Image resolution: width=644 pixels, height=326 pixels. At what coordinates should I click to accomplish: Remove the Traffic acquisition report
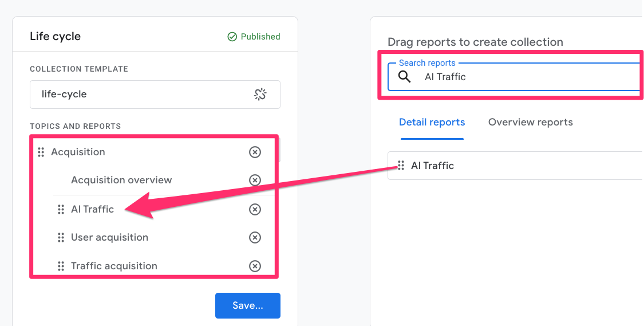(x=255, y=266)
